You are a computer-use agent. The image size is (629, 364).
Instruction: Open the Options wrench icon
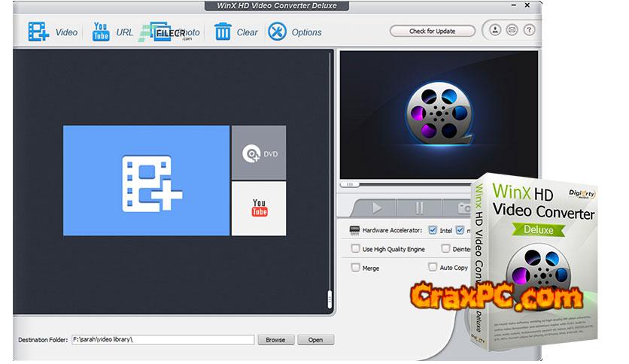click(x=277, y=32)
